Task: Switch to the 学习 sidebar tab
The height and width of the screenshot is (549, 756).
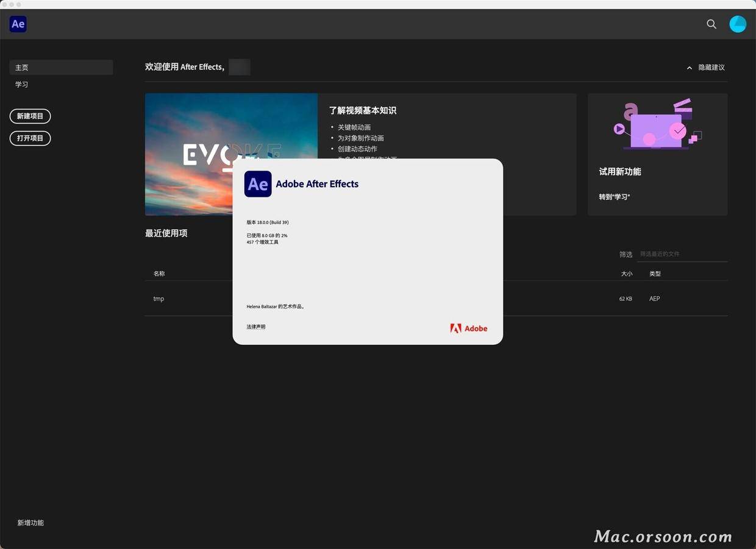Action: tap(21, 83)
